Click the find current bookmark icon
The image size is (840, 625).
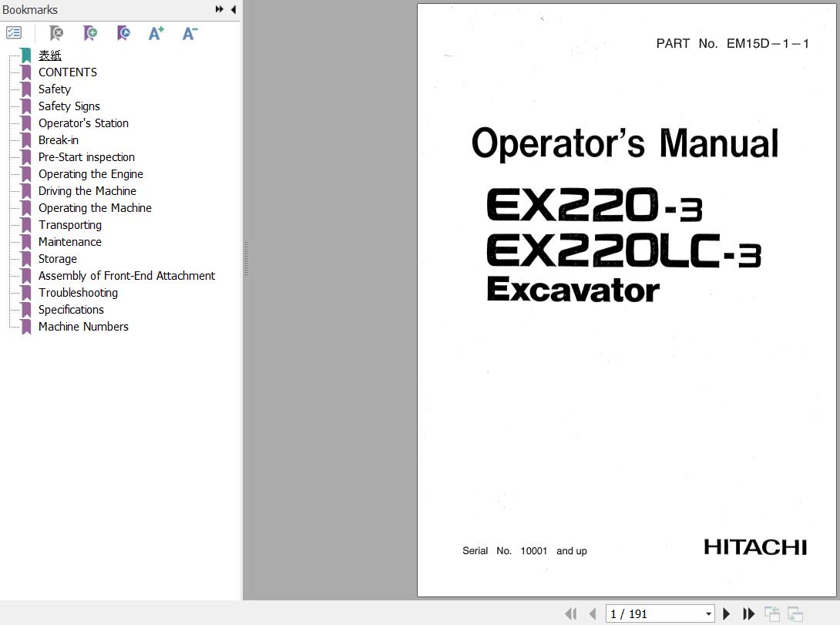pos(123,33)
